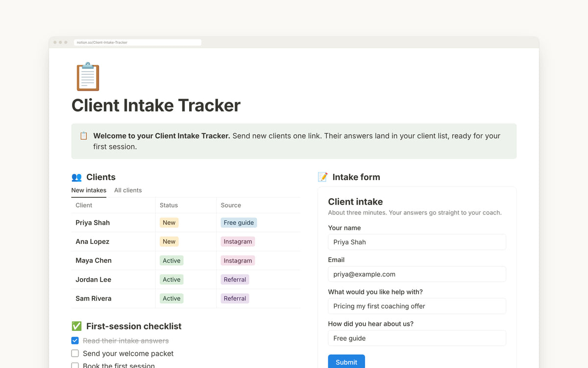The height and width of the screenshot is (368, 588).
Task: Check the Book the first session checkbox
Action: tap(75, 366)
